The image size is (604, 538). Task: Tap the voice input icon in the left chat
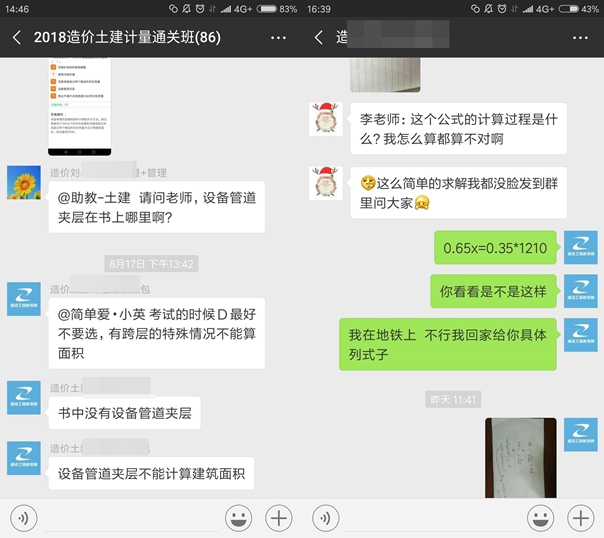click(23, 517)
